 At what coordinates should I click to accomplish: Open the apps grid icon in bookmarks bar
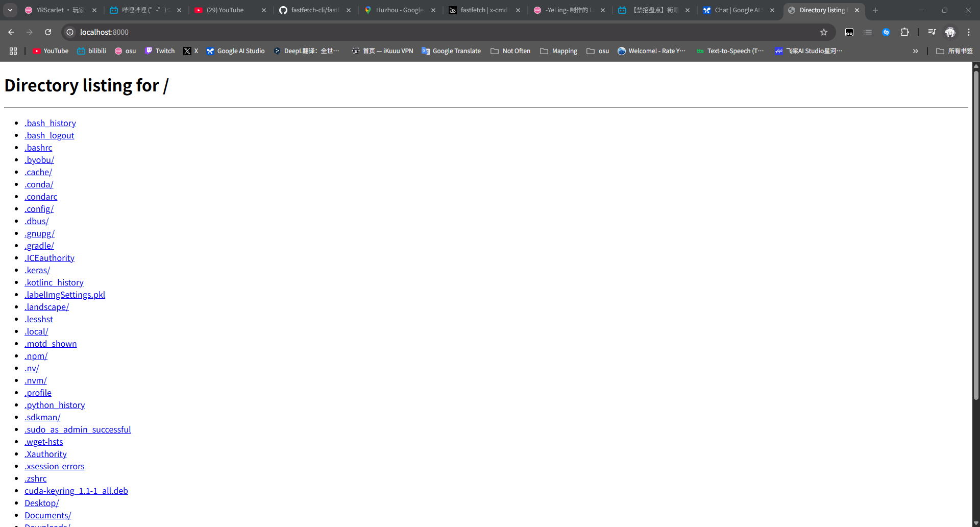[13, 51]
